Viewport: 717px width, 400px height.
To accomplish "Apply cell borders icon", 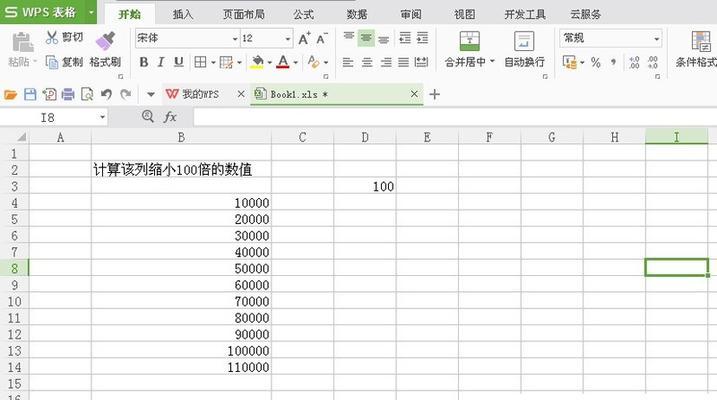I will tap(200, 62).
